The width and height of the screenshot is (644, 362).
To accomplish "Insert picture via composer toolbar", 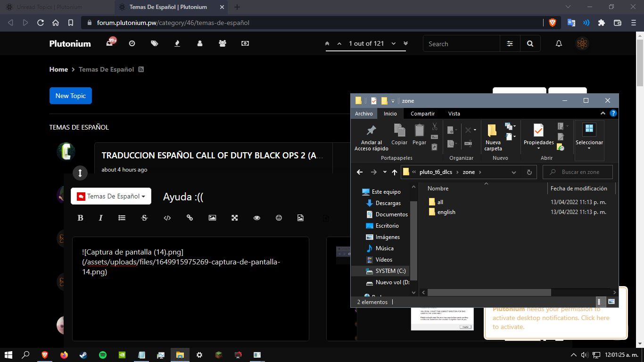I will tap(212, 218).
